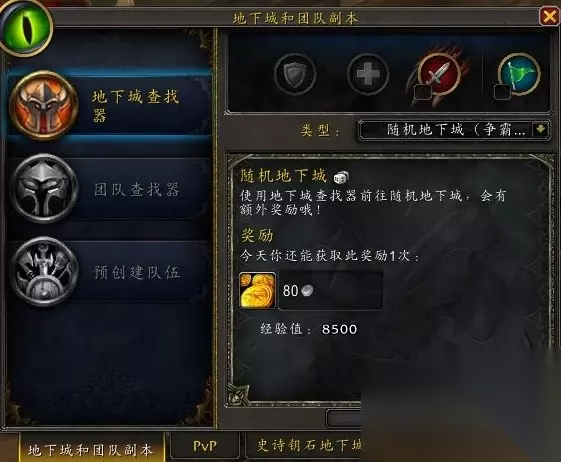561x462 pixels.
Task: Select the Healer role cross icon
Action: click(368, 74)
